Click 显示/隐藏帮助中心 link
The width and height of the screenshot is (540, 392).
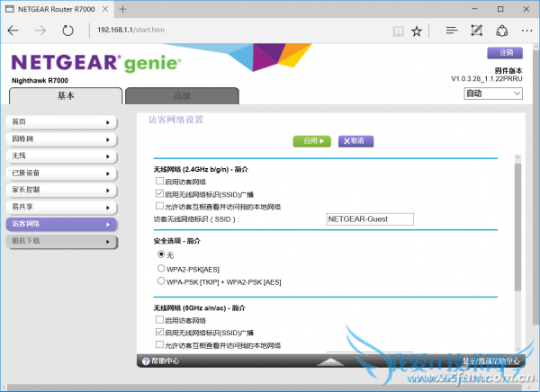tap(491, 361)
